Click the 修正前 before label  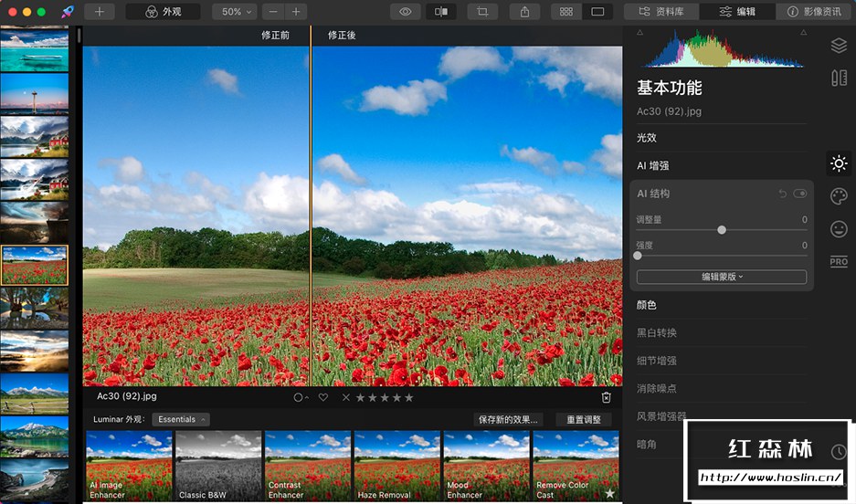click(275, 36)
